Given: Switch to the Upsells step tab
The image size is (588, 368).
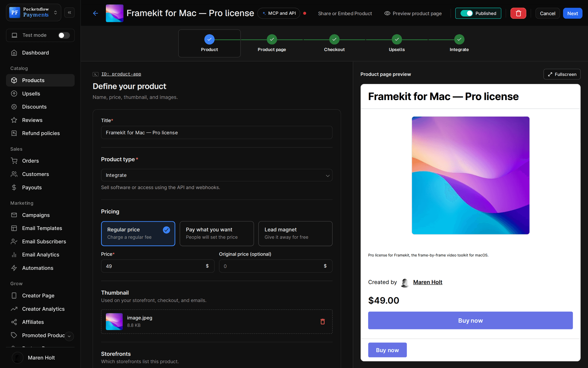Looking at the screenshot, I should click(x=396, y=43).
